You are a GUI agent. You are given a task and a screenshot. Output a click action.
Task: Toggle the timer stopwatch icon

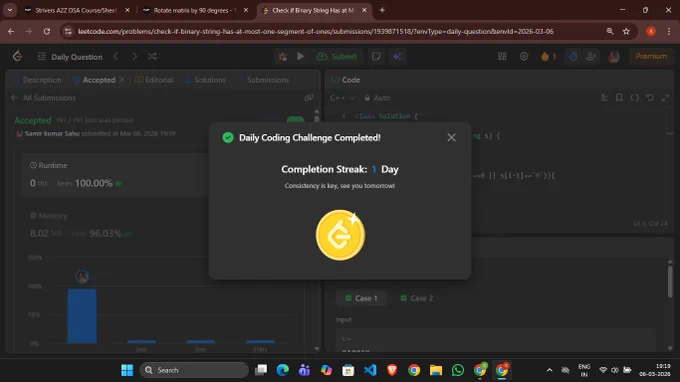click(573, 56)
